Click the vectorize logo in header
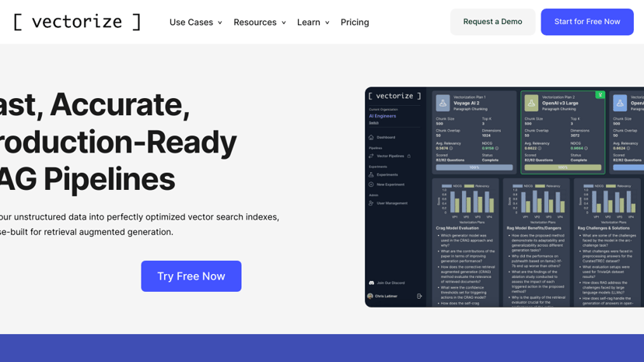The width and height of the screenshot is (644, 362). click(x=77, y=22)
